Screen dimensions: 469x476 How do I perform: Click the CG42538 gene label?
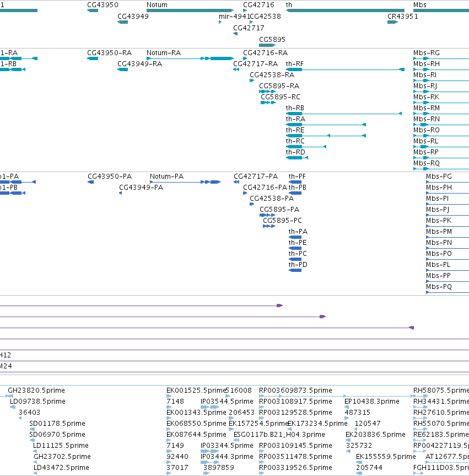(x=266, y=17)
